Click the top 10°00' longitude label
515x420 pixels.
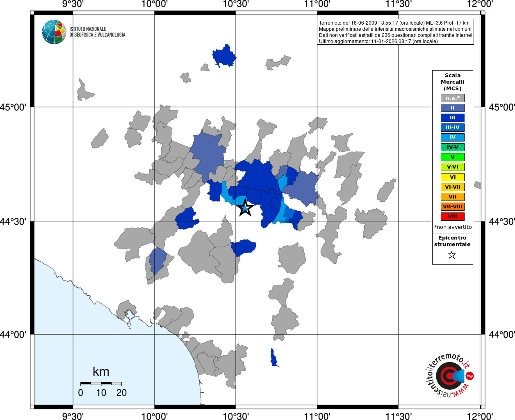pyautogui.click(x=154, y=4)
